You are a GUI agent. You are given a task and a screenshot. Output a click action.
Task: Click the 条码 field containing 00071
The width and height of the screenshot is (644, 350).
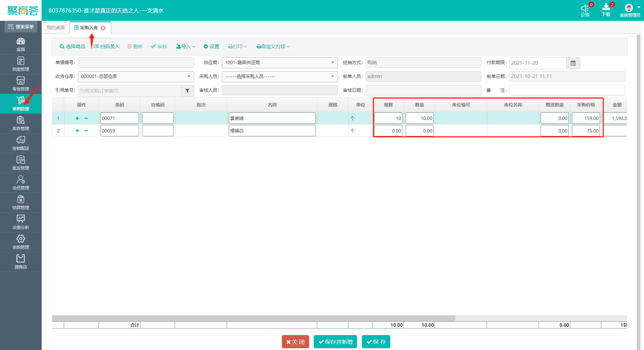(x=120, y=118)
